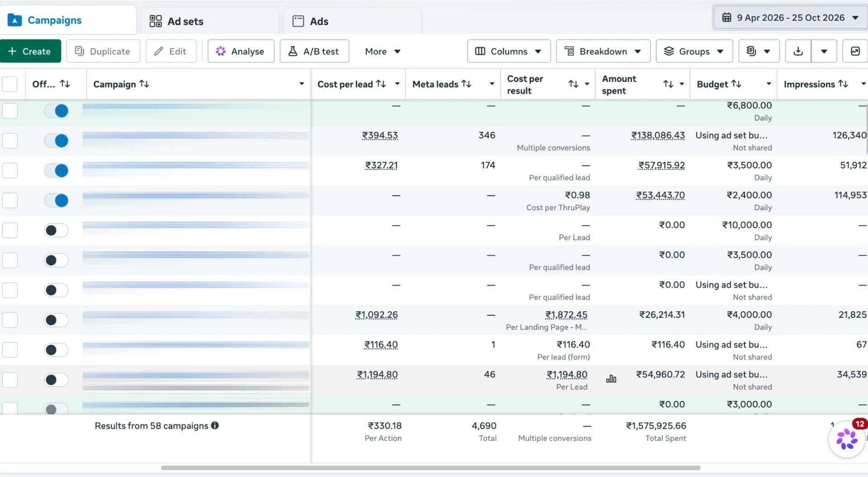Viewport: 868px width, 477px height.
Task: Click the info icon next to Results from 58 campaigns
Action: coord(215,425)
